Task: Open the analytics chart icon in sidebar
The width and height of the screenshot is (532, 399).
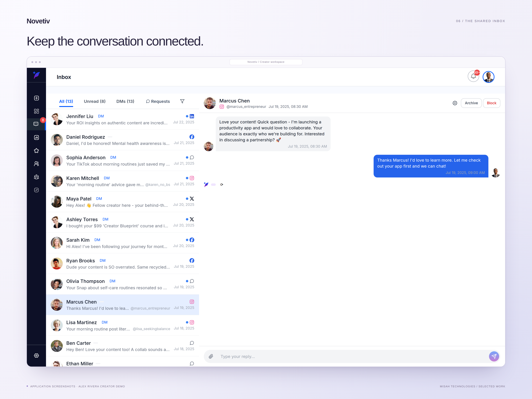Action: pos(36,138)
